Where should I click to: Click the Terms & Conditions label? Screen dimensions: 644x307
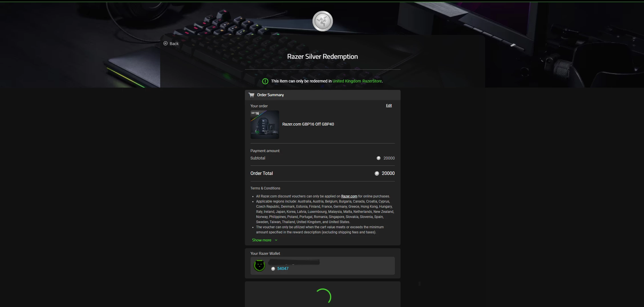tap(265, 188)
